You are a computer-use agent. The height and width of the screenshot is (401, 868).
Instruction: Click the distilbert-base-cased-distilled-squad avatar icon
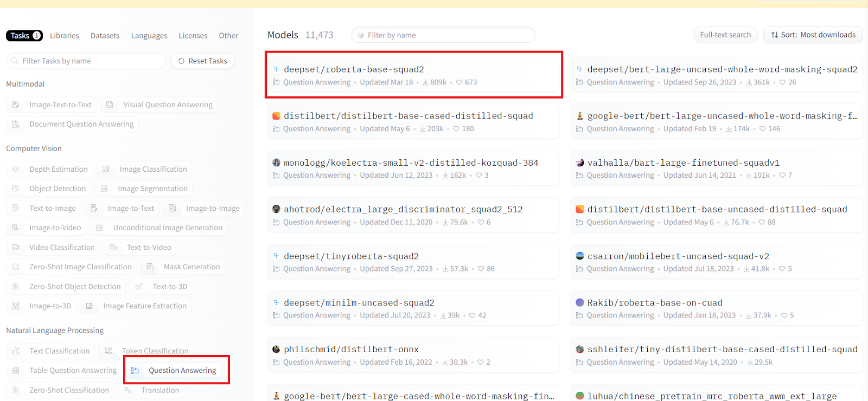[276, 116]
